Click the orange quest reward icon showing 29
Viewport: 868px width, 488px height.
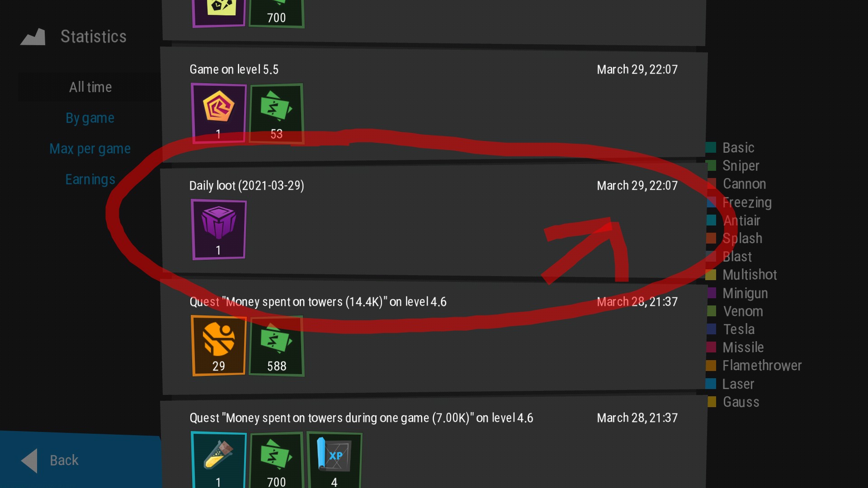pyautogui.click(x=219, y=346)
